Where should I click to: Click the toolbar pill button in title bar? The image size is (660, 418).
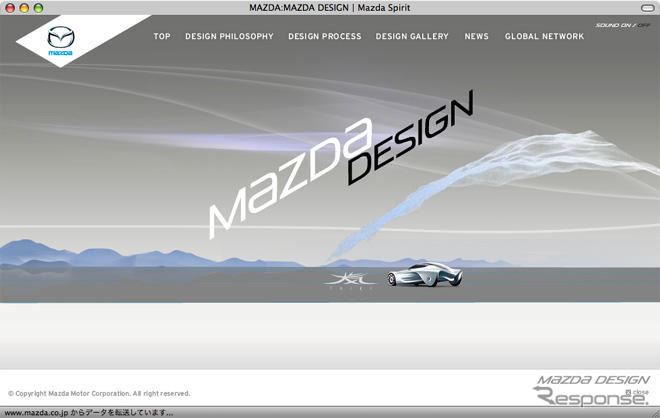click(647, 8)
